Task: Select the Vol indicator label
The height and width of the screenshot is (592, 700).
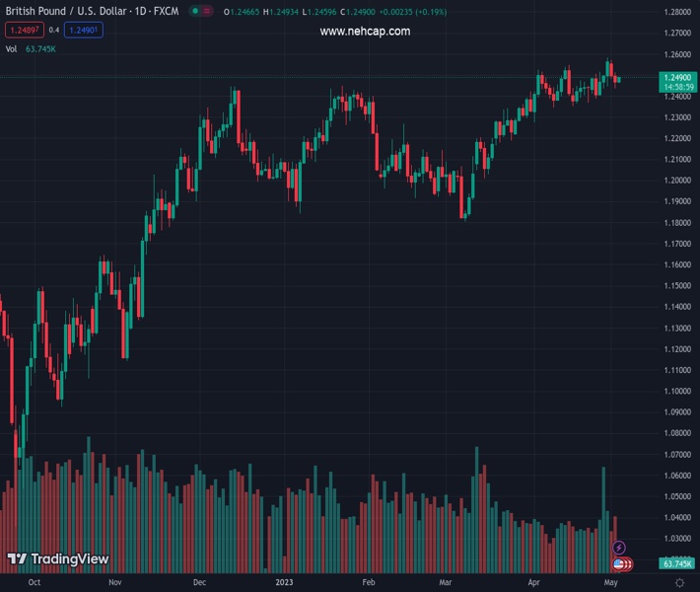Action: point(11,48)
